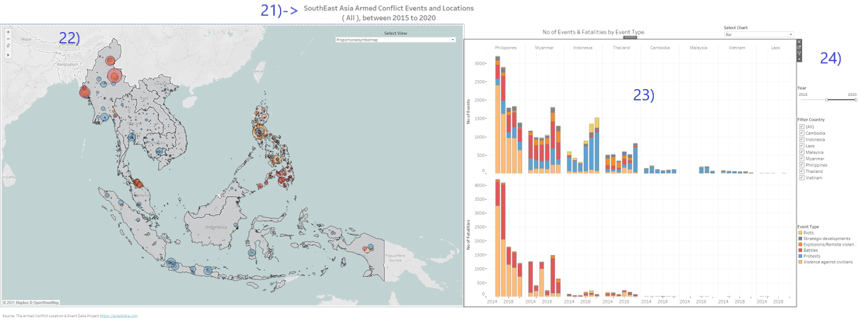Click the Year slider's left handle
The width and height of the screenshot is (868, 329).
click(826, 100)
